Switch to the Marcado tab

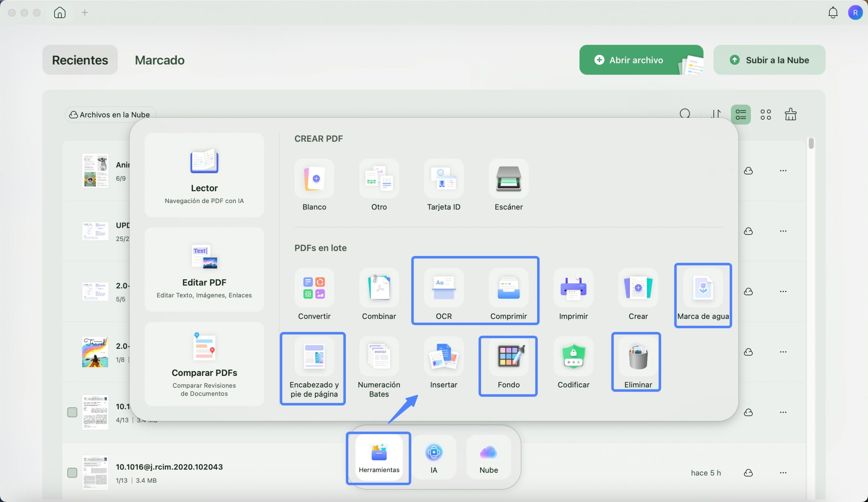(x=159, y=60)
